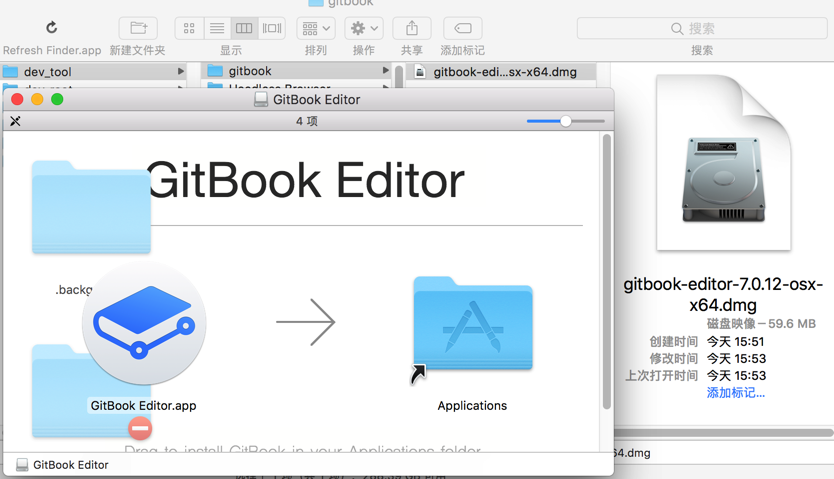Screen dimensions: 834x479
Task: Switch to icon view in toolbar
Action: click(x=189, y=28)
